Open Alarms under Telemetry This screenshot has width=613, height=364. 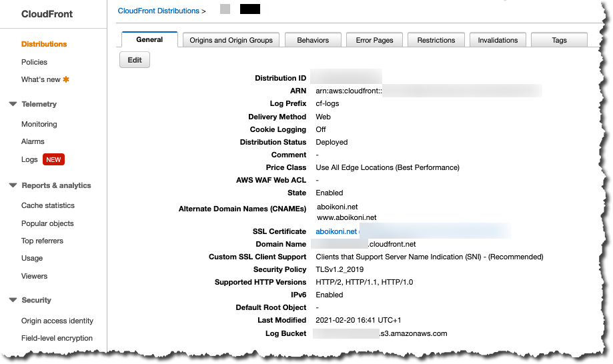[33, 141]
